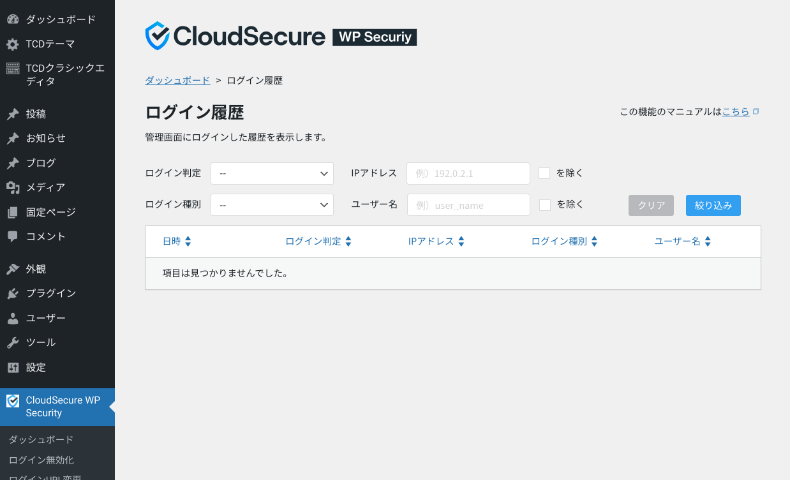Click the CloudSecure logo shield in header
The height and width of the screenshot is (480, 790).
[157, 36]
